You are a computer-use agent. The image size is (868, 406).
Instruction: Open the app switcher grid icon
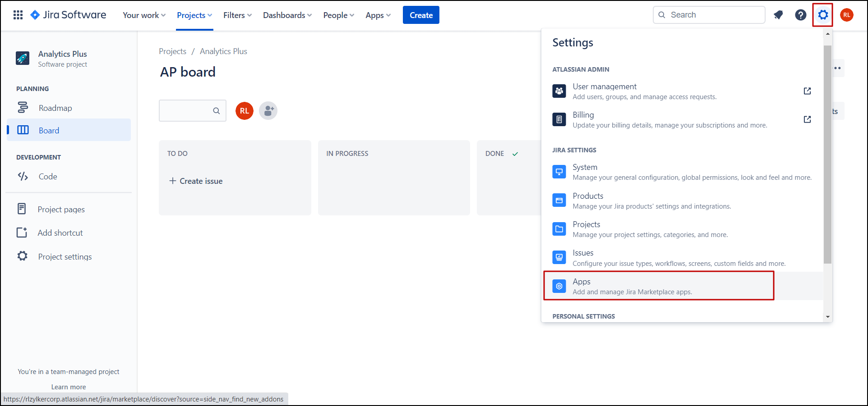click(18, 15)
